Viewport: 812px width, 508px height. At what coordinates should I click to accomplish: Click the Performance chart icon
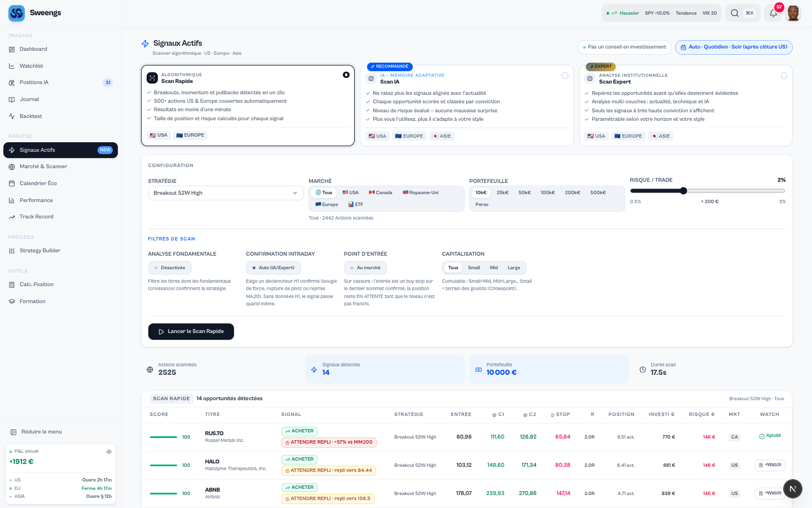[x=12, y=200]
